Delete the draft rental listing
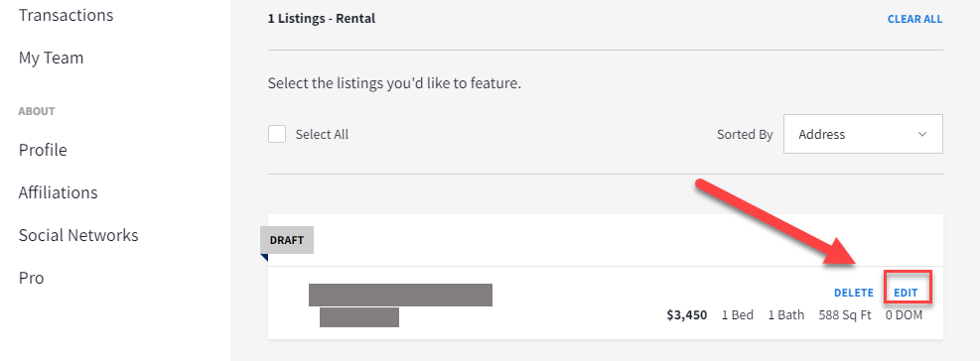 [x=854, y=293]
